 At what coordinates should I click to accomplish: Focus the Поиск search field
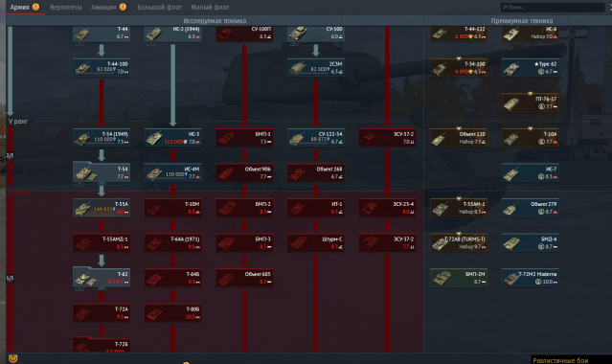point(553,7)
